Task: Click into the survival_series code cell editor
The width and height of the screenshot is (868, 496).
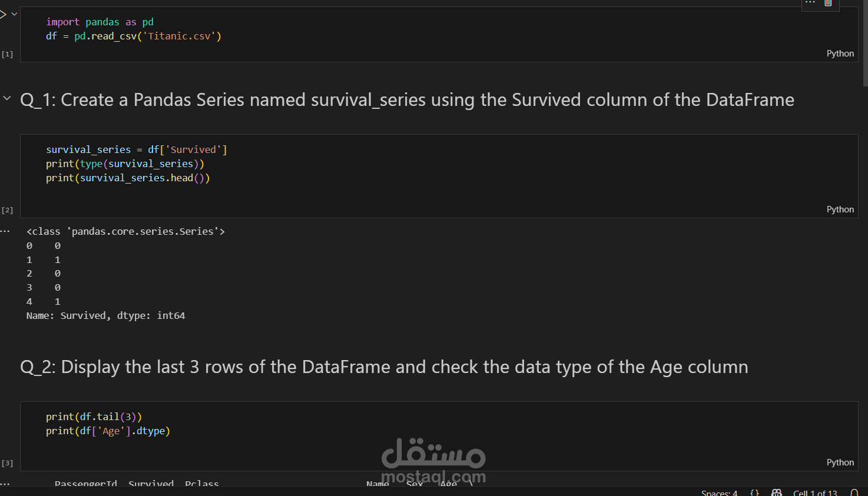Action: pos(439,176)
